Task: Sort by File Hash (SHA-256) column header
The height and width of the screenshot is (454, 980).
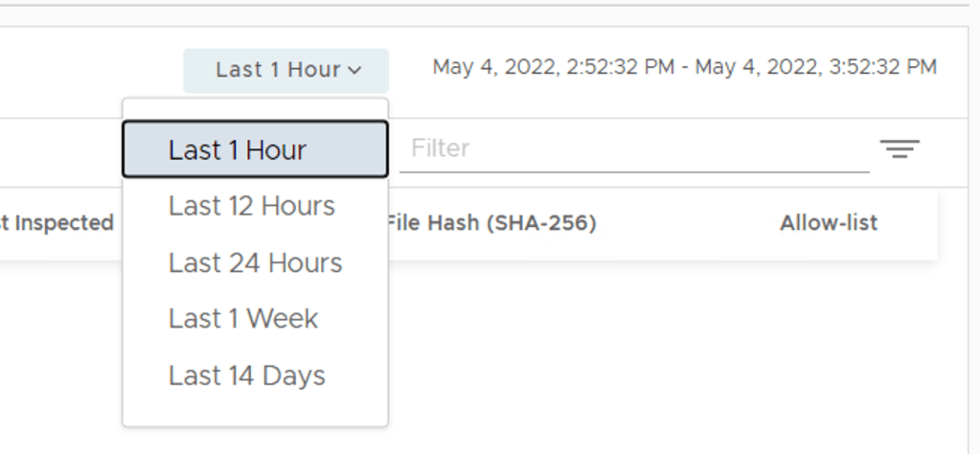Action: pyautogui.click(x=490, y=223)
